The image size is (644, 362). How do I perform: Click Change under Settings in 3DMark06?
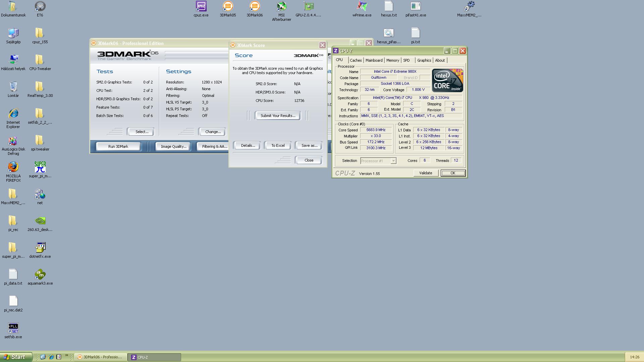click(x=213, y=132)
